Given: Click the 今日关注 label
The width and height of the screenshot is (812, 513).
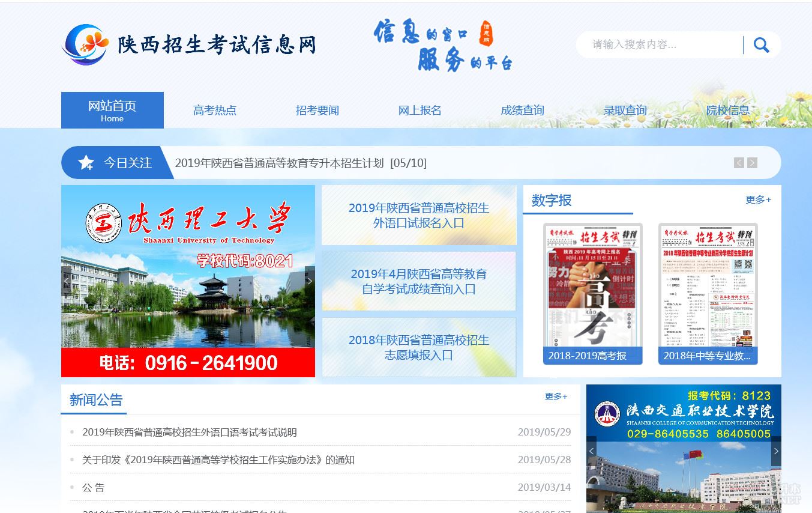Looking at the screenshot, I should [x=128, y=163].
